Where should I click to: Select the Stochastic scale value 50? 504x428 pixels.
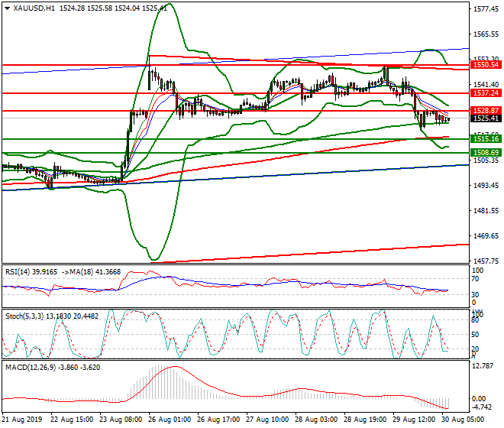(475, 335)
